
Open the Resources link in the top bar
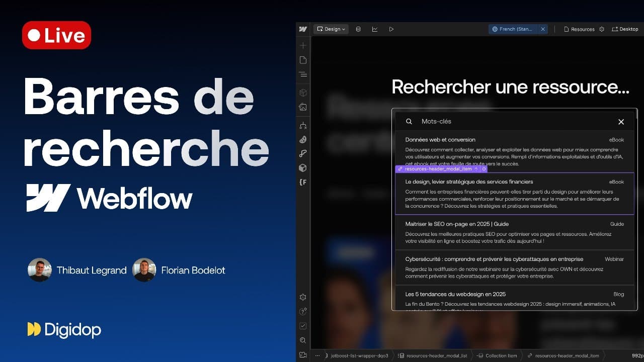(x=581, y=29)
